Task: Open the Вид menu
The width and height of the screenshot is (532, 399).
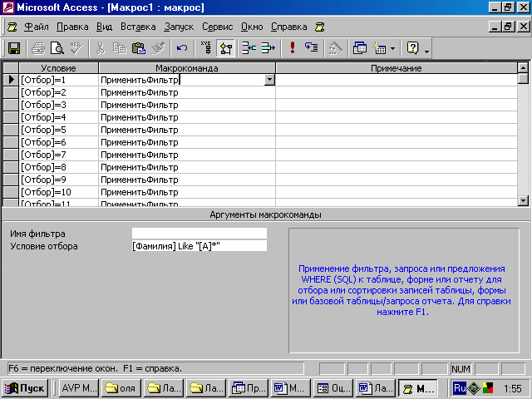Action: (x=104, y=27)
